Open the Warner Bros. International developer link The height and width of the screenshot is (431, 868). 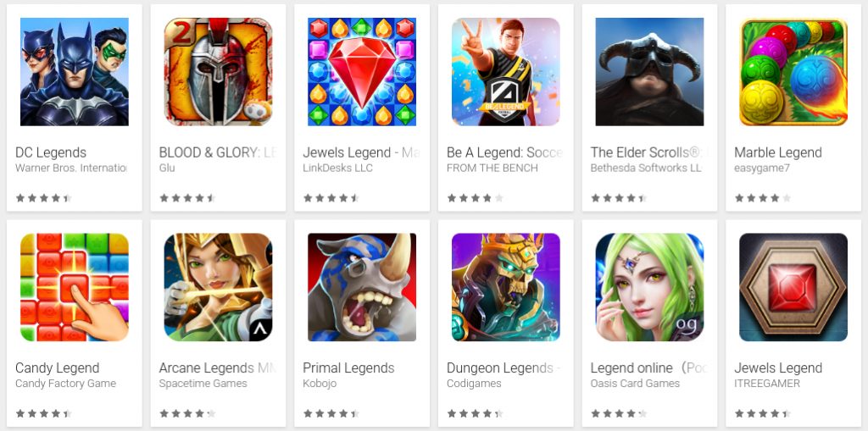(71, 168)
